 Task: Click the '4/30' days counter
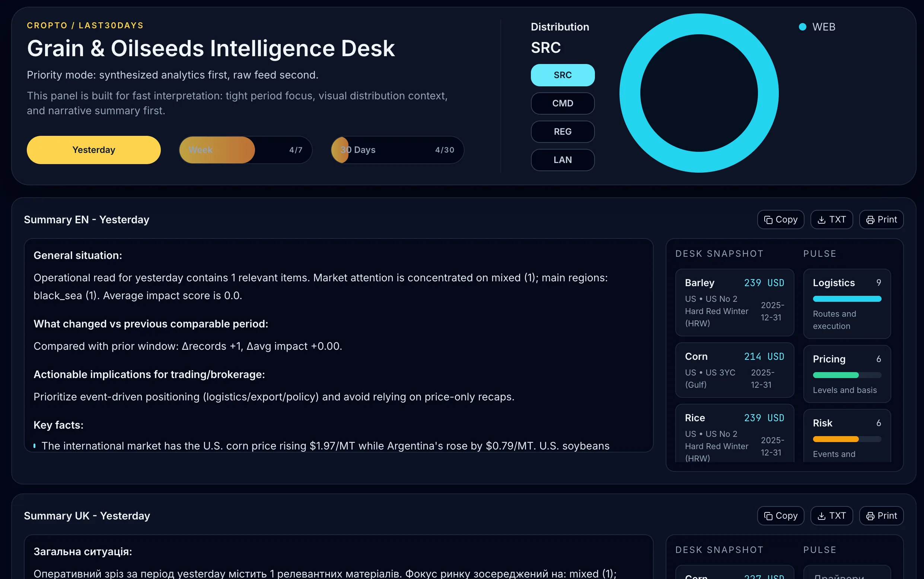pyautogui.click(x=445, y=150)
